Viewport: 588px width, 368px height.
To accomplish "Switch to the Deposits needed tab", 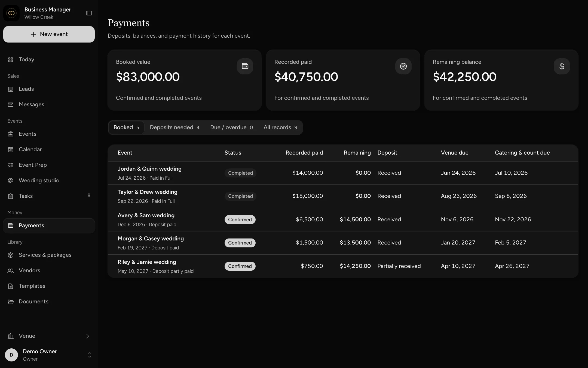I will click(x=174, y=128).
